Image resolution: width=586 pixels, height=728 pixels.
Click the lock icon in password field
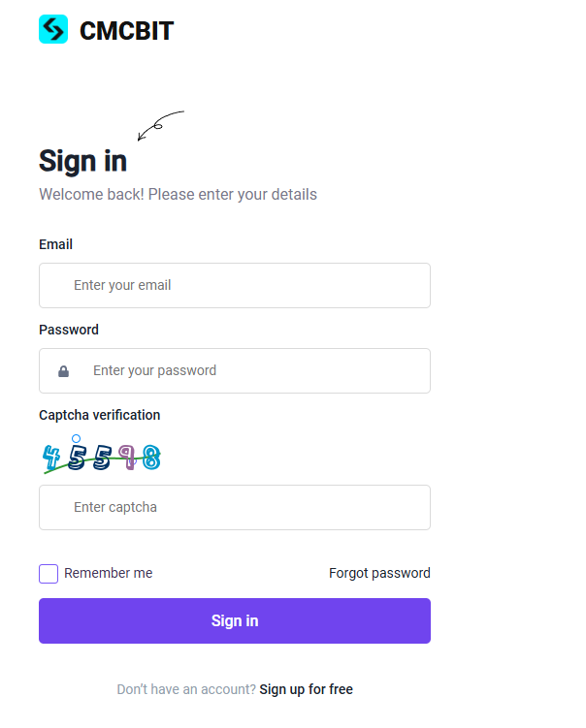click(x=64, y=371)
